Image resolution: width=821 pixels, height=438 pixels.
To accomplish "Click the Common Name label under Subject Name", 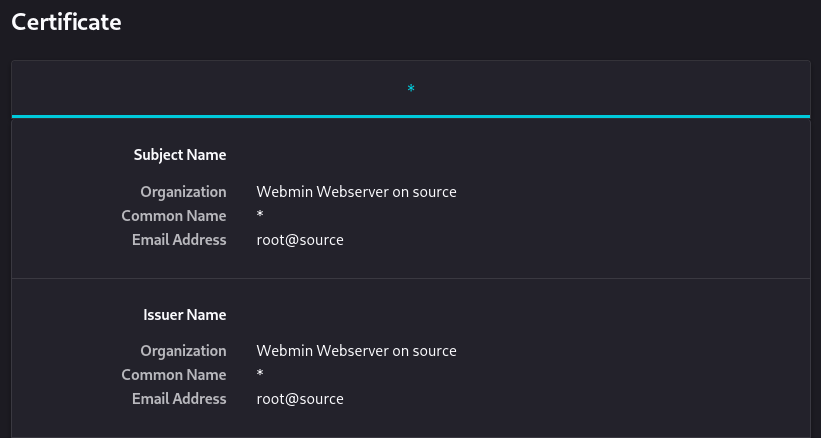I will pyautogui.click(x=174, y=216).
